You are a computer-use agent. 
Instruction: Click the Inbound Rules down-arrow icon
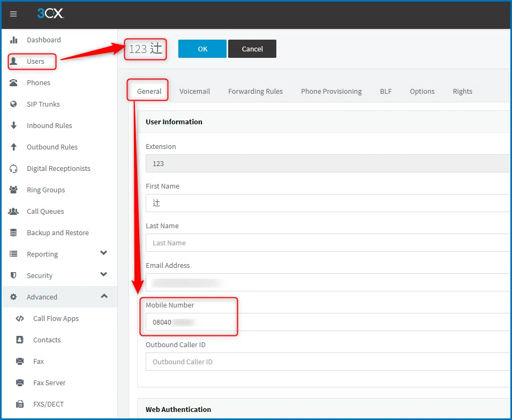(14, 125)
